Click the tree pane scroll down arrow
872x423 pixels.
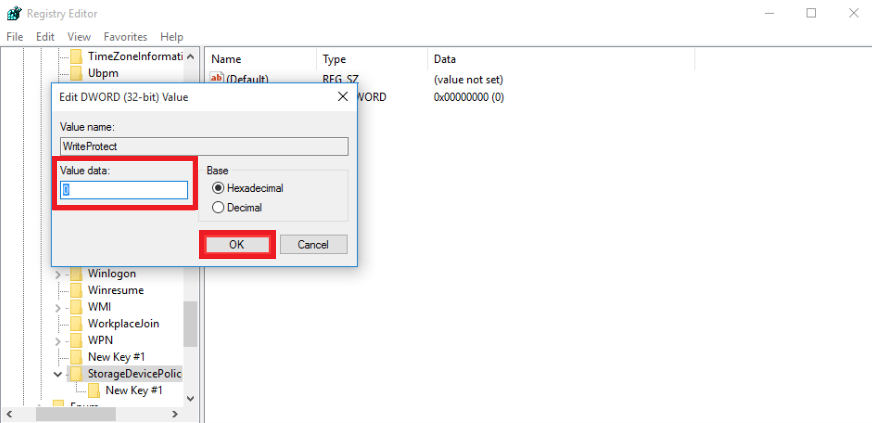pyautogui.click(x=190, y=398)
